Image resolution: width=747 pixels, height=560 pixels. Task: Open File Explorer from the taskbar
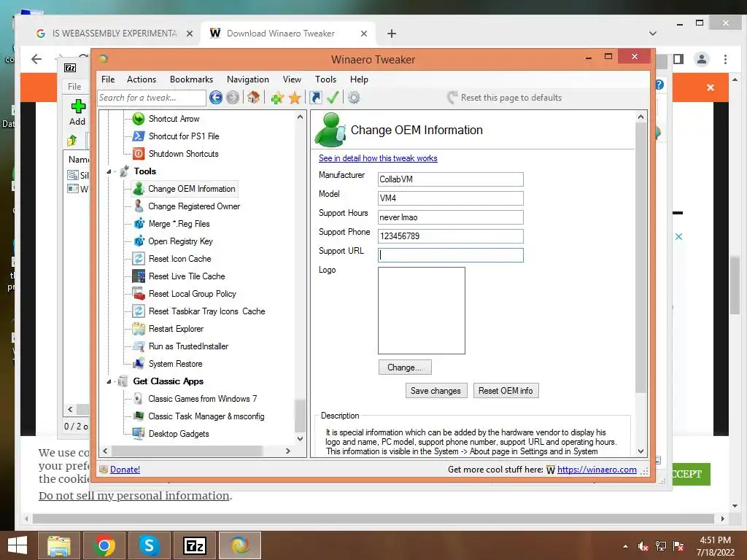(x=59, y=545)
